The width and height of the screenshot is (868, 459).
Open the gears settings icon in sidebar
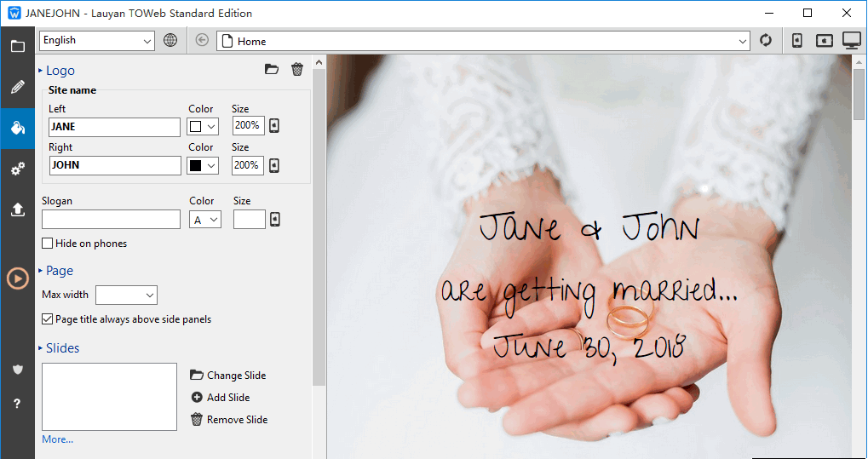tap(17, 169)
